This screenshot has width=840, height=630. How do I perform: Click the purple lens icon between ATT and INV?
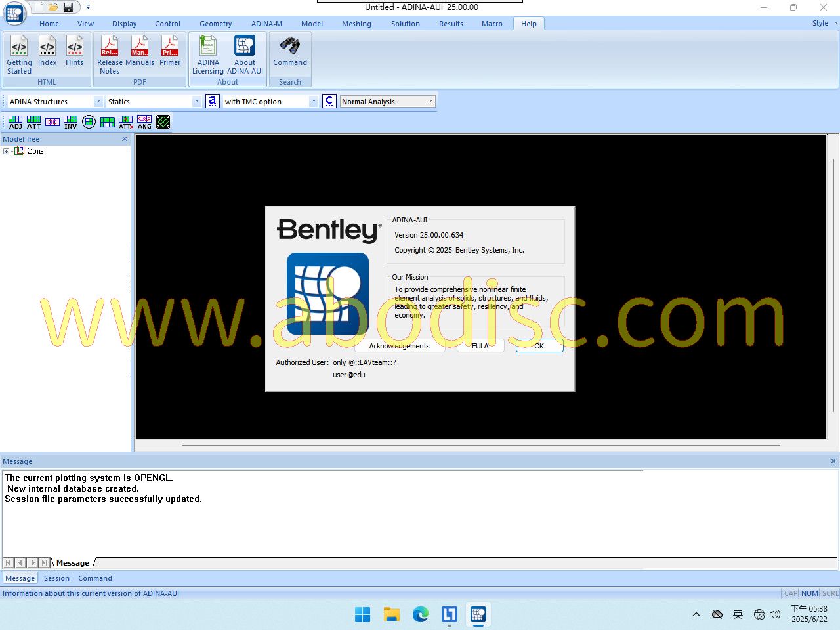pyautogui.click(x=52, y=122)
